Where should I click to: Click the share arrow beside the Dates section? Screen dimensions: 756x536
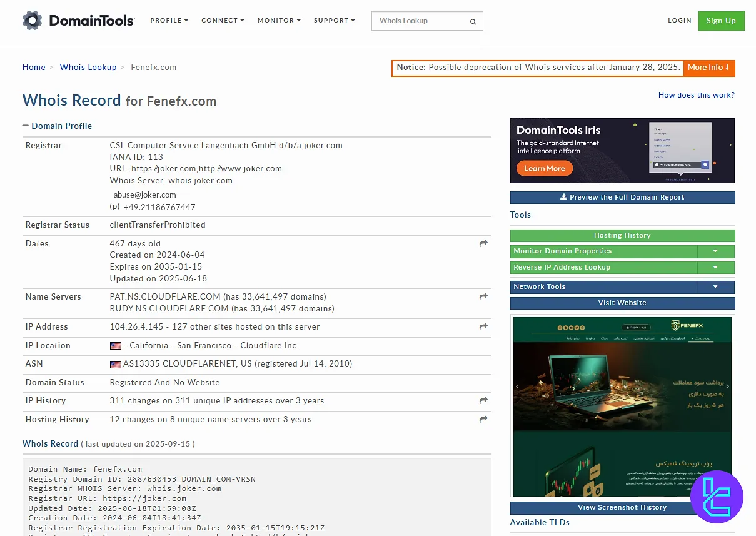pos(483,243)
